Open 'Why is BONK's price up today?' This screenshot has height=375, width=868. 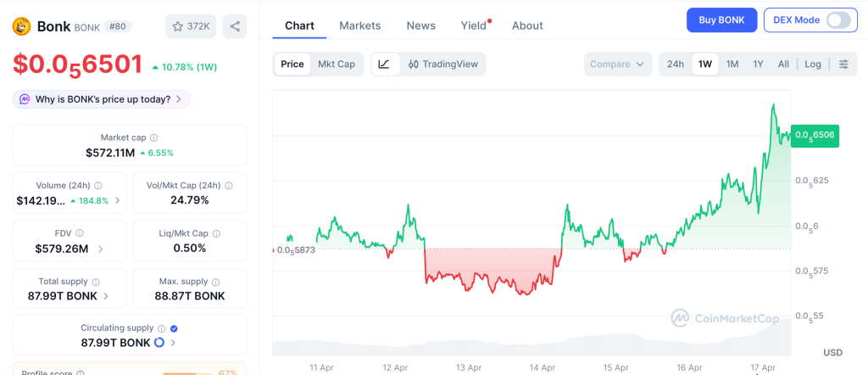pos(102,99)
